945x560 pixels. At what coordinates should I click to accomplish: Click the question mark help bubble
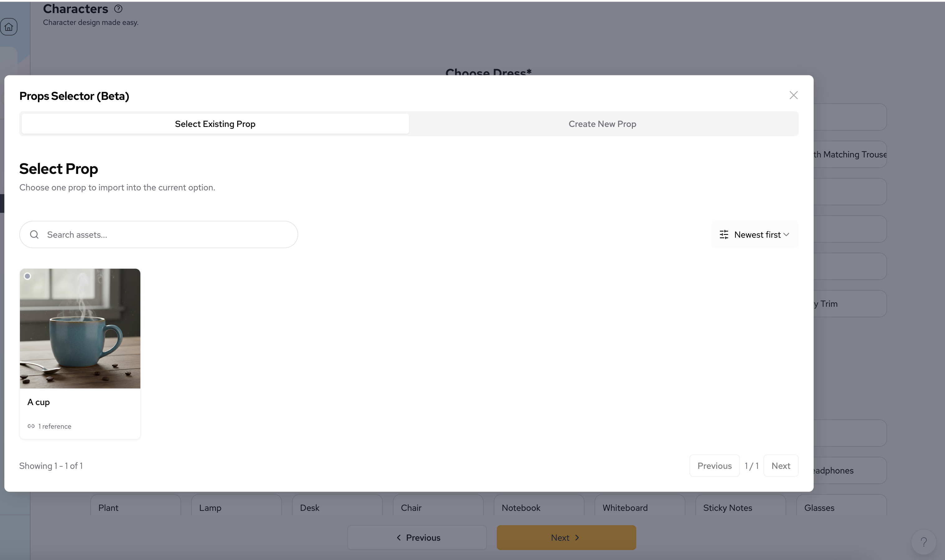[x=923, y=542]
